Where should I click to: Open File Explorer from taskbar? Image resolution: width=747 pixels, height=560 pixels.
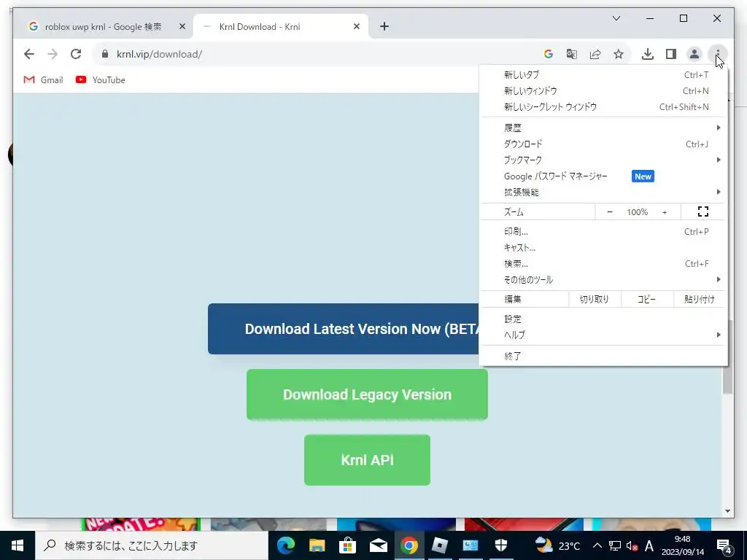point(317,545)
